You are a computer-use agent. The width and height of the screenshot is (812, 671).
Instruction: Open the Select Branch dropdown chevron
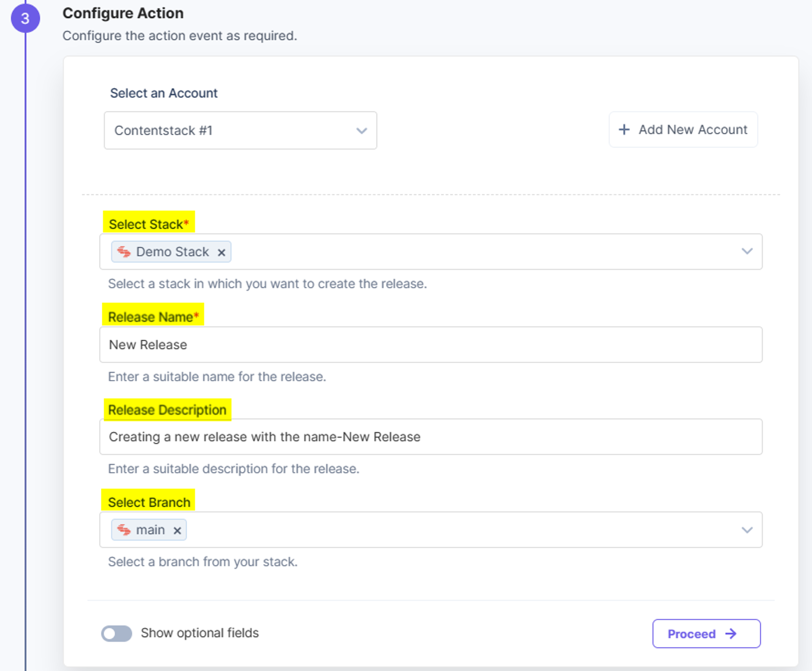[x=747, y=529]
